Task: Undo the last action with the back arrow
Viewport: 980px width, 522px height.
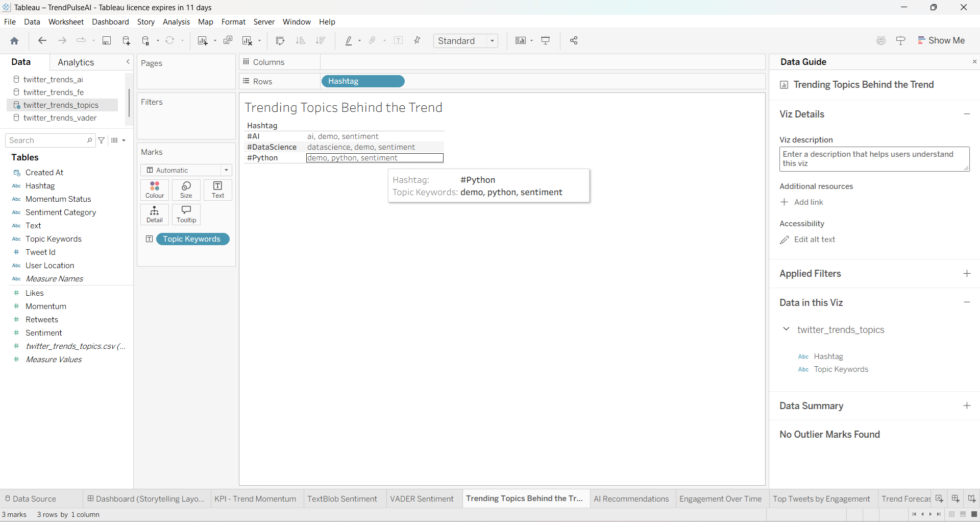Action: (42, 41)
